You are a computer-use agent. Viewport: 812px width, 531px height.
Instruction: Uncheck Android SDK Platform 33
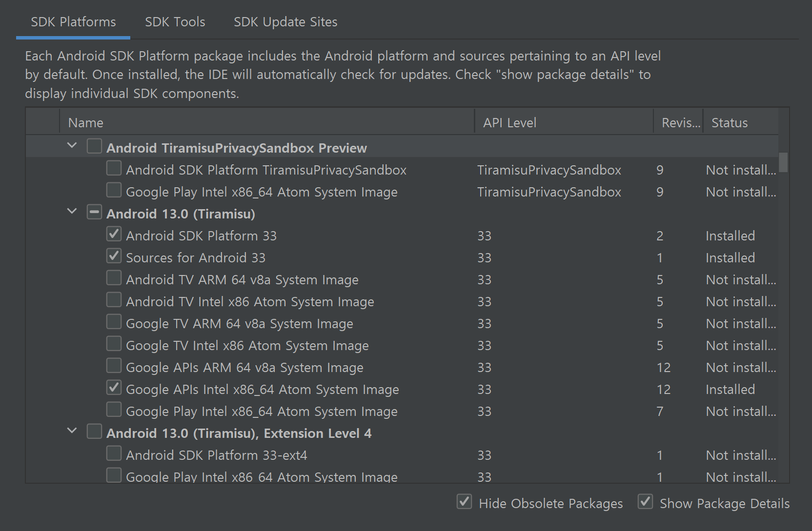[x=114, y=235]
